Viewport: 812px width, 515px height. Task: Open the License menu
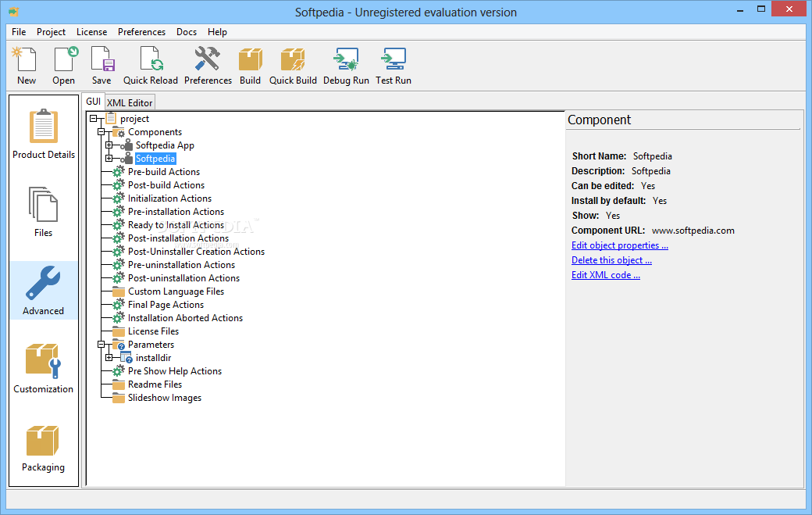pyautogui.click(x=91, y=32)
